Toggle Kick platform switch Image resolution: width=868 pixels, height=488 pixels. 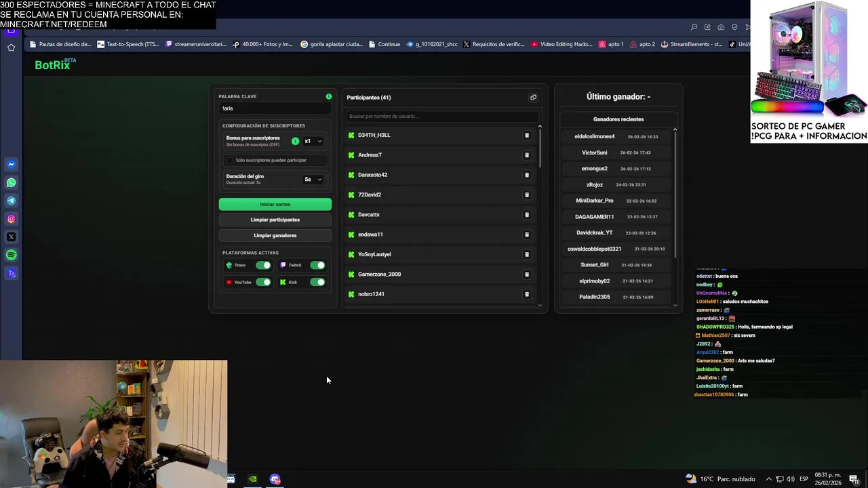[317, 282]
